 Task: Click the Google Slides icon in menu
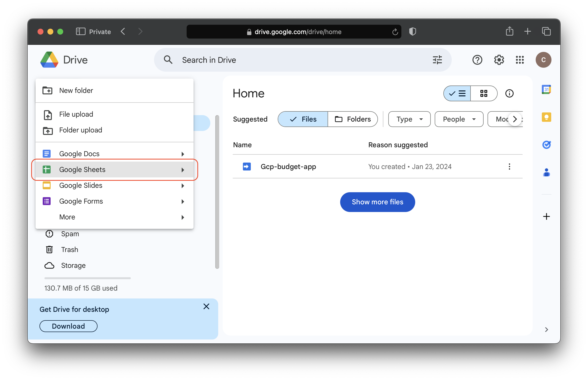click(47, 185)
